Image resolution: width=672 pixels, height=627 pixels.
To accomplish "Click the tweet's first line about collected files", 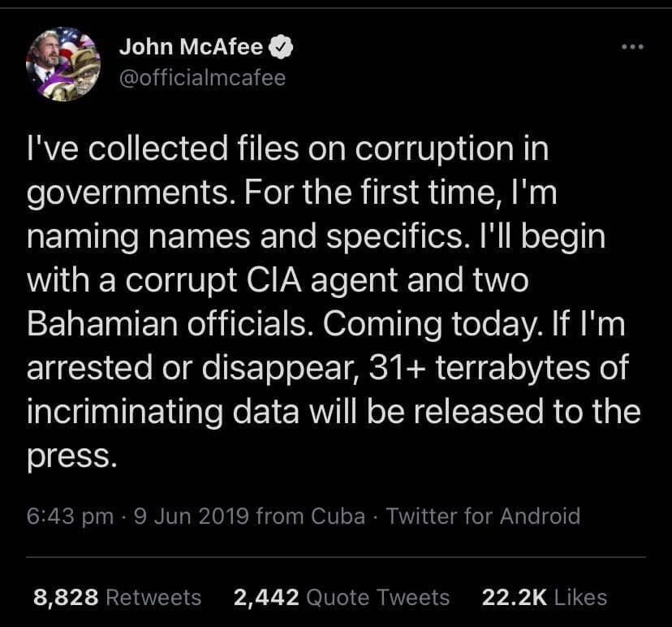I will (287, 149).
